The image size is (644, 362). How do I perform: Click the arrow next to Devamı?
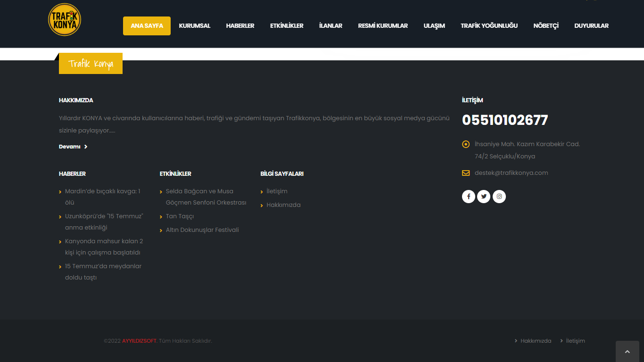(x=86, y=147)
